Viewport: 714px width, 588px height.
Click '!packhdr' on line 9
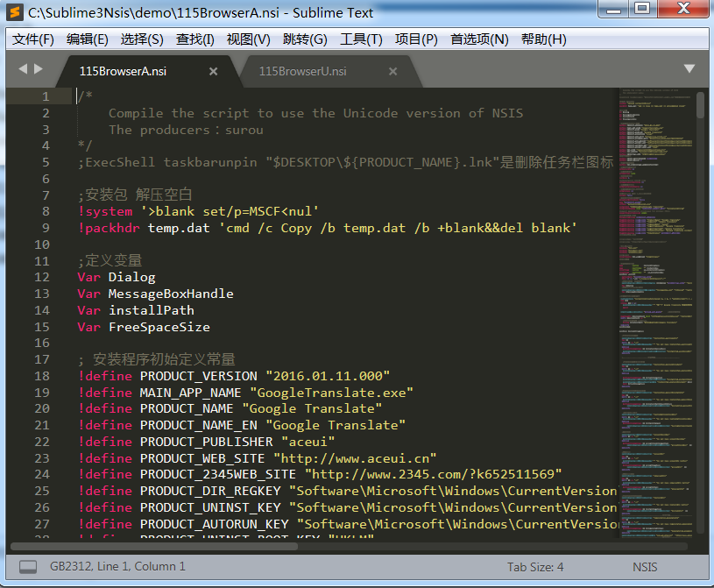point(109,228)
